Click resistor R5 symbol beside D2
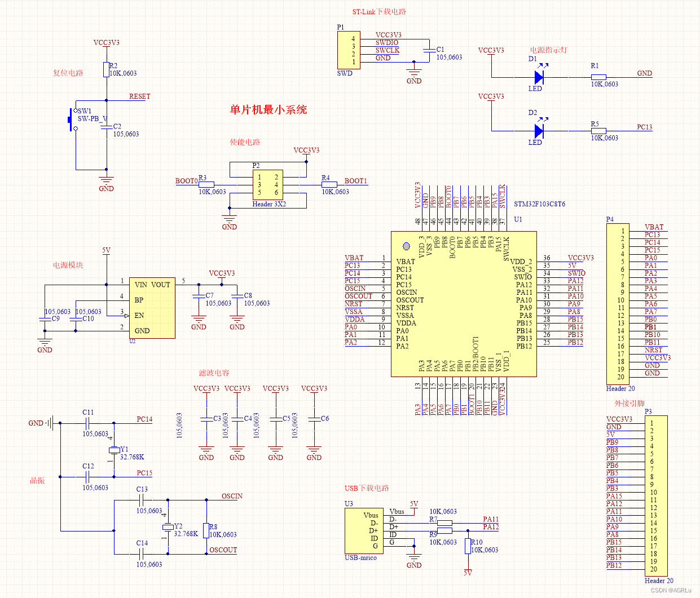Viewport: 700px width, 598px height. 598,131
